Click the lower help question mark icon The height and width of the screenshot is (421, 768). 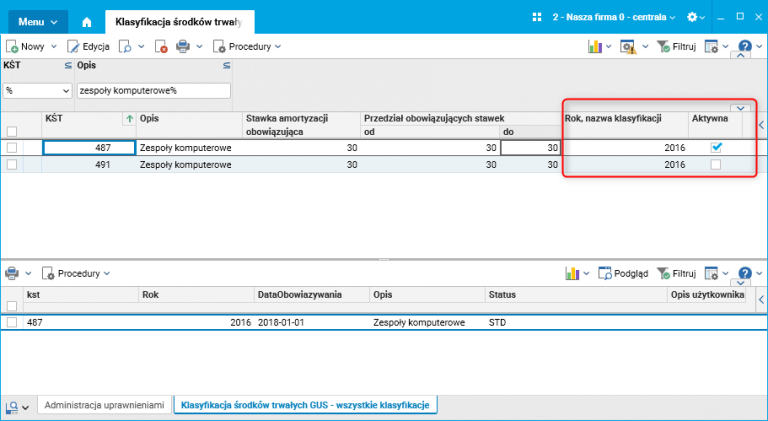pos(745,273)
